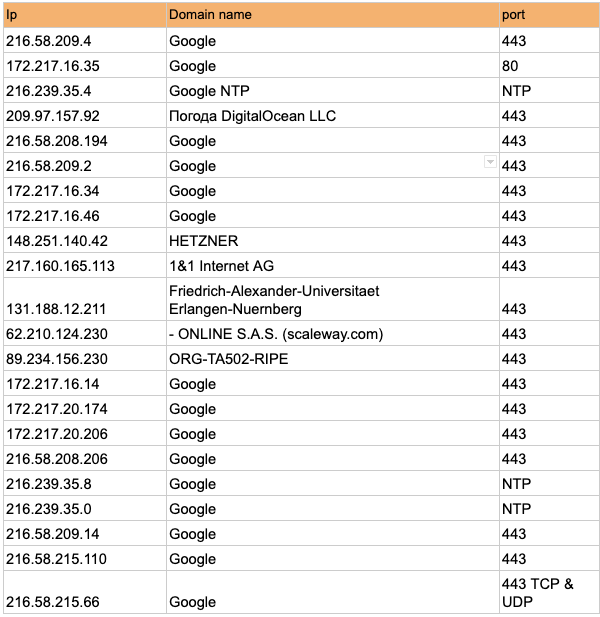Viewport: 600px width, 617px height.
Task: Click the ONLINE S.A.S. (scaleway.com) cell
Action: pos(331,334)
